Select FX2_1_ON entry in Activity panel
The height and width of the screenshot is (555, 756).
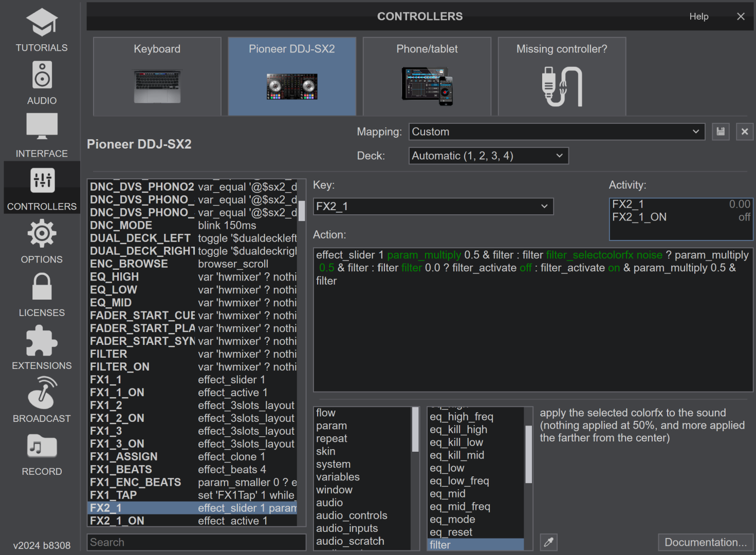(681, 217)
